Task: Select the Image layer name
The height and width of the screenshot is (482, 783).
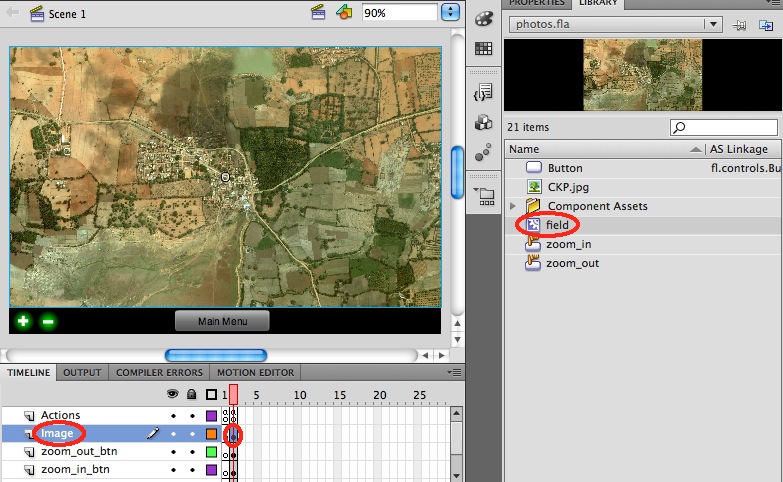Action: pyautogui.click(x=57, y=433)
